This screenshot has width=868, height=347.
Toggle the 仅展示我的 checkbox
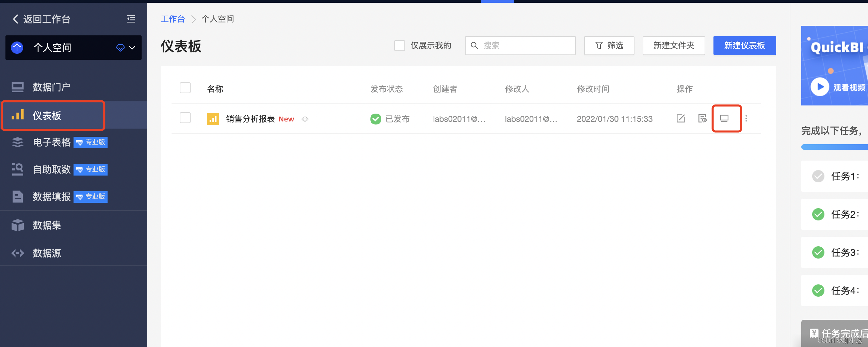click(x=400, y=46)
